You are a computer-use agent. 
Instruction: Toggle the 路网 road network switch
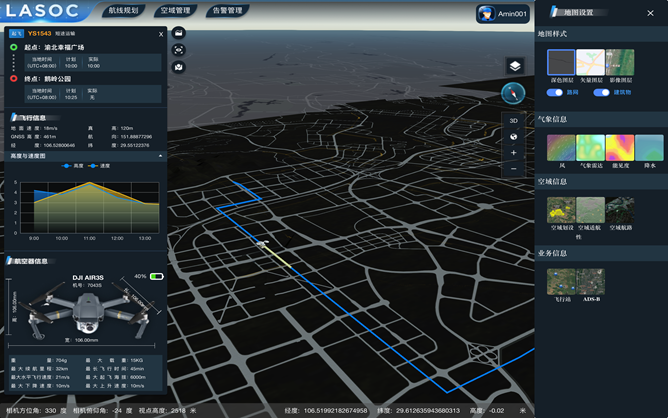(x=554, y=93)
